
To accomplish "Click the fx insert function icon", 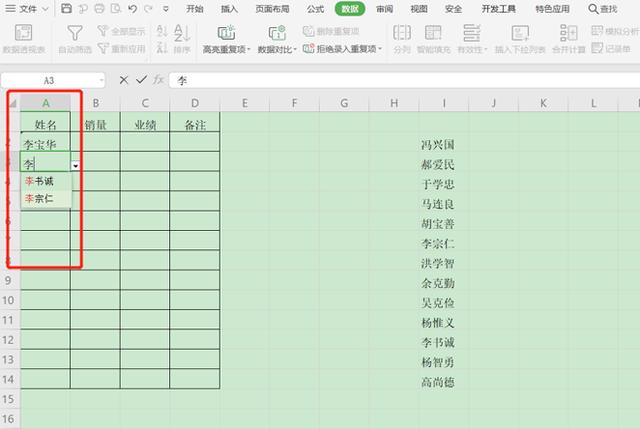I will pyautogui.click(x=158, y=80).
